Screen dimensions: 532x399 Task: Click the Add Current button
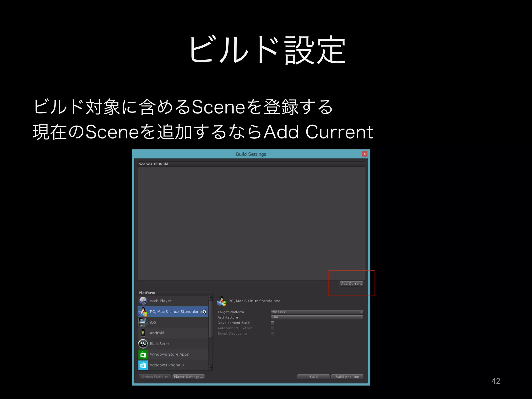point(351,284)
